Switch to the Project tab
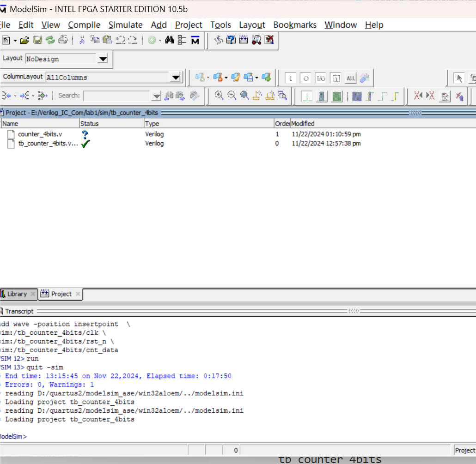The width and height of the screenshot is (476, 464). pos(61,294)
